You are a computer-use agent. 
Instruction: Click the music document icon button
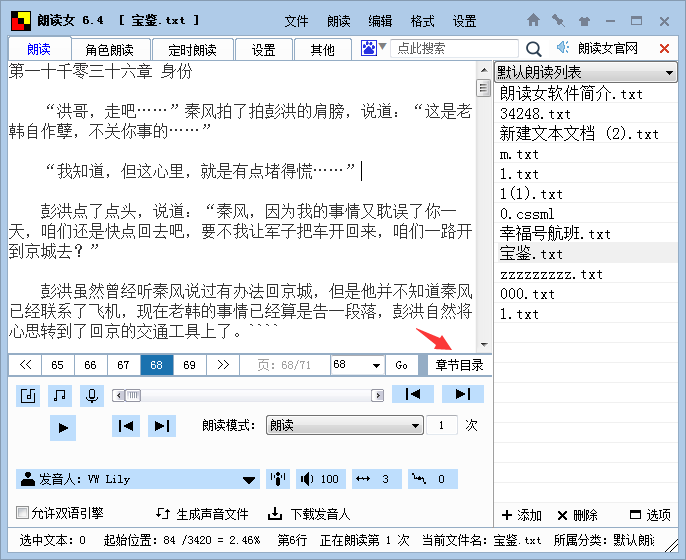coord(28,396)
